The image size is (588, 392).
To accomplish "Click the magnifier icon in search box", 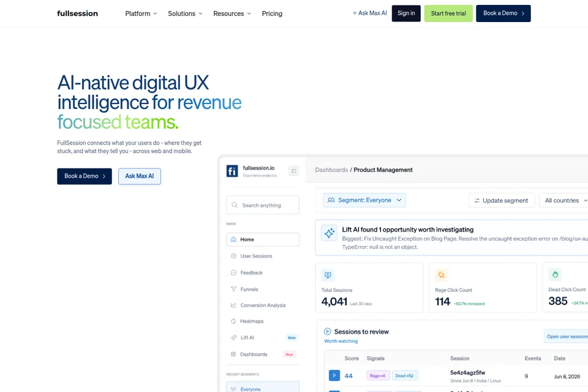I will pyautogui.click(x=235, y=205).
